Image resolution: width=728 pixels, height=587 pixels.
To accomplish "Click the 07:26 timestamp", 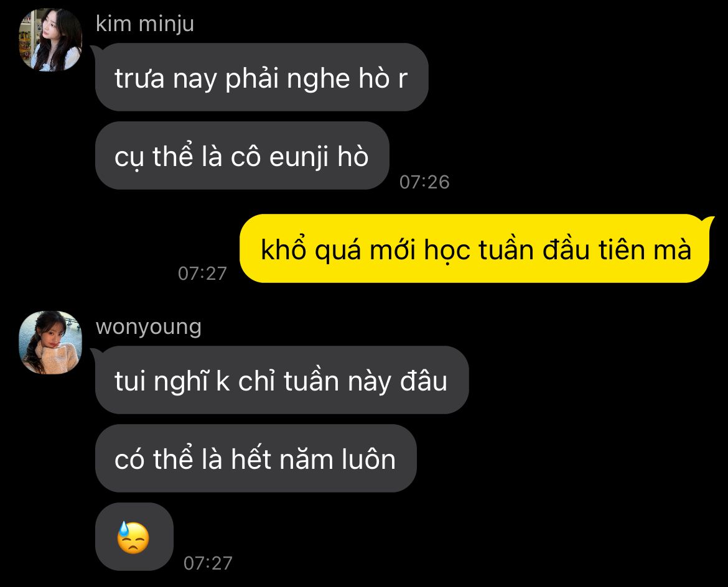I will [x=424, y=182].
